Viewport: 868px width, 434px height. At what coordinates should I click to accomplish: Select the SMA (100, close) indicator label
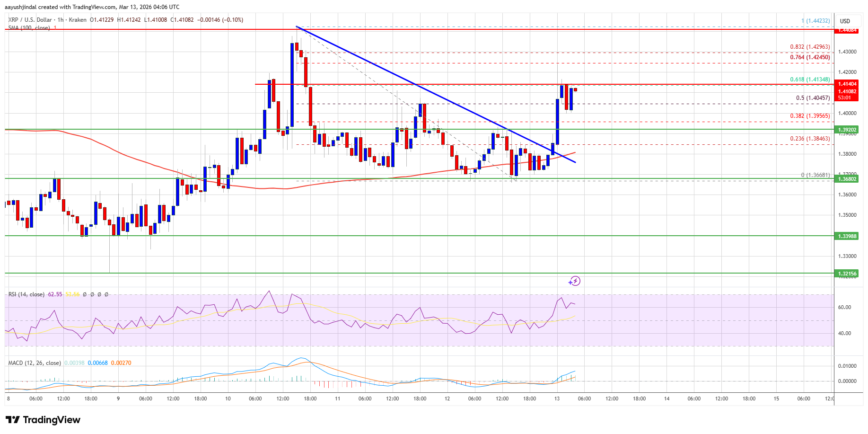tap(28, 28)
